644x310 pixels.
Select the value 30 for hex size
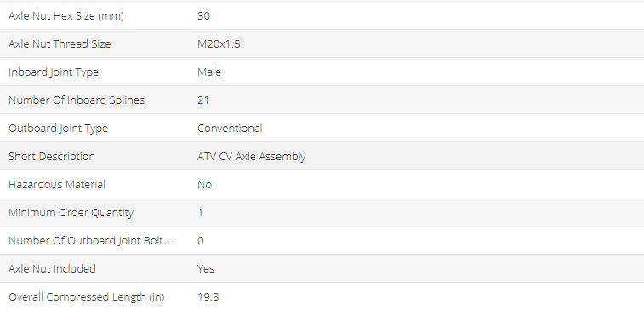coord(203,15)
